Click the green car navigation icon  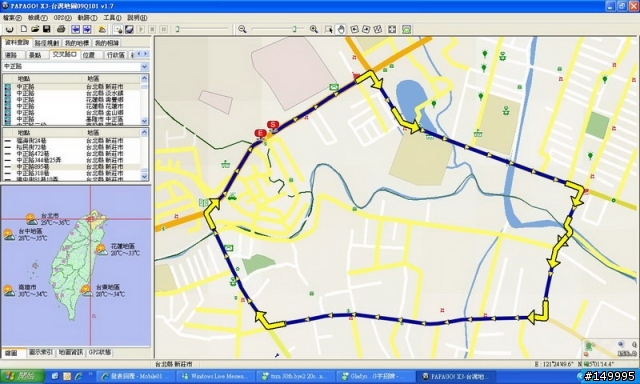click(x=406, y=29)
